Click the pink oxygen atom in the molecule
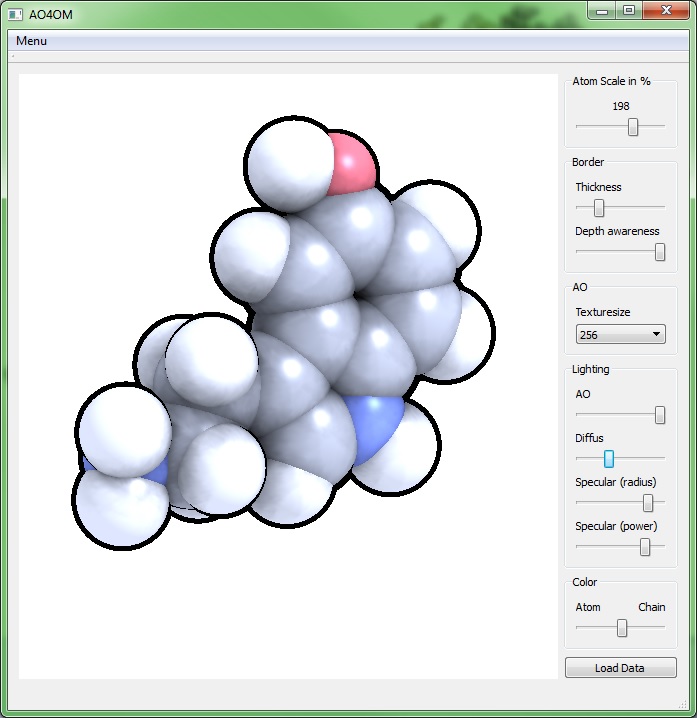 click(x=353, y=162)
